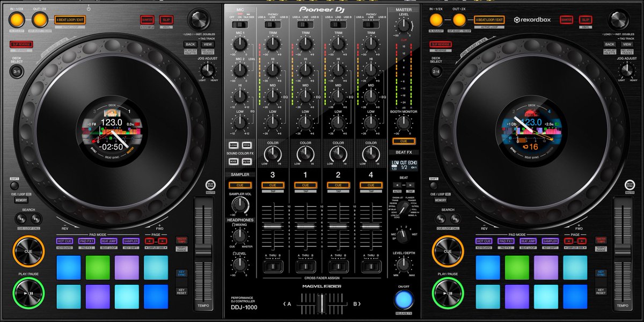Click the right deck BEAT SYNC button

tap(631, 185)
